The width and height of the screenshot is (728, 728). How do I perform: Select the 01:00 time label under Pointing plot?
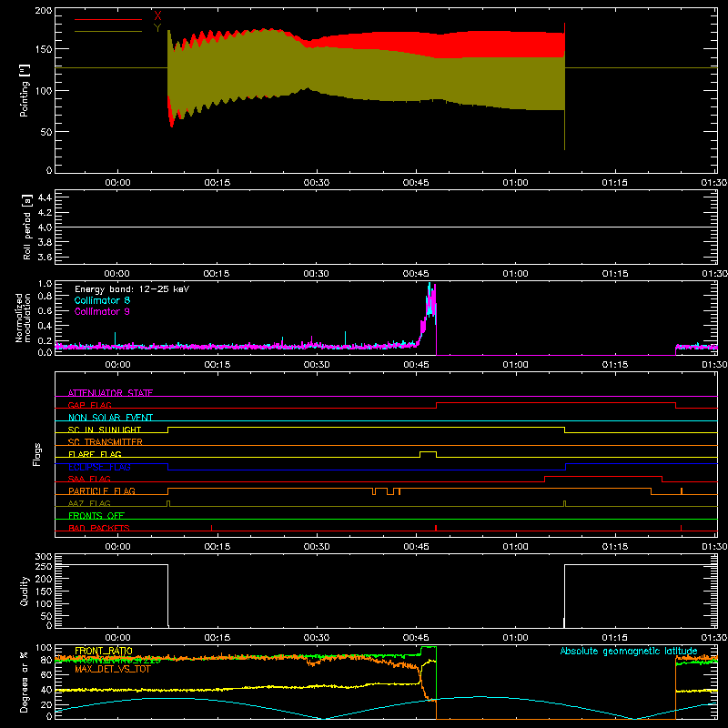tap(515, 183)
